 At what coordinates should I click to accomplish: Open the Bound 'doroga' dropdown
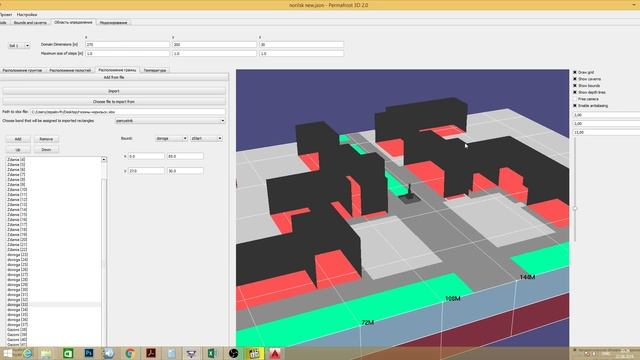click(171, 138)
